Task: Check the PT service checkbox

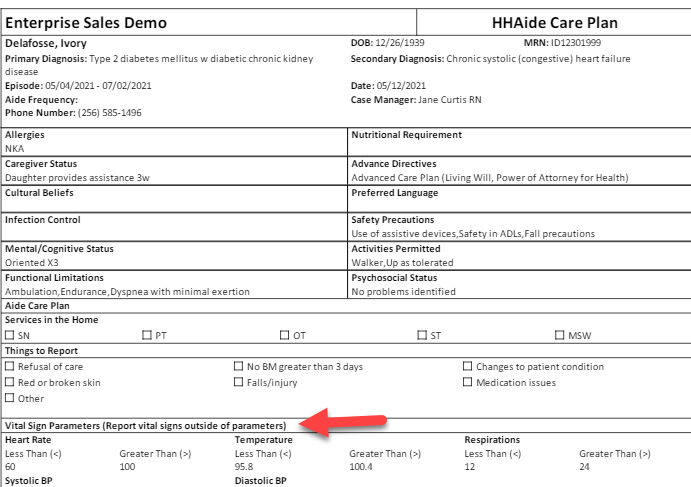Action: pyautogui.click(x=147, y=335)
